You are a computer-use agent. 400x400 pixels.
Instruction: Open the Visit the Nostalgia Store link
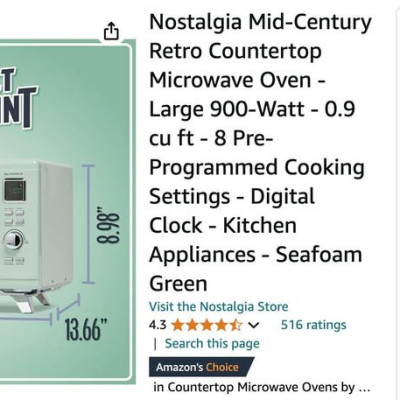tap(219, 306)
